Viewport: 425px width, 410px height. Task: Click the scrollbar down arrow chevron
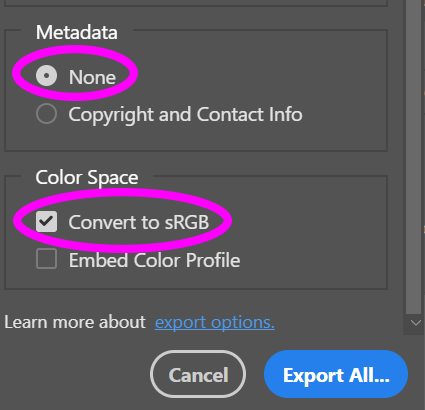coord(415,323)
